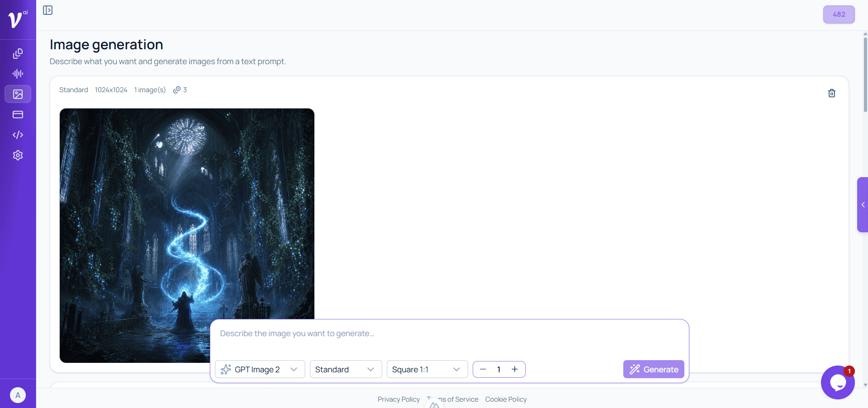Open the audio waveform sidebar section

coord(18,74)
